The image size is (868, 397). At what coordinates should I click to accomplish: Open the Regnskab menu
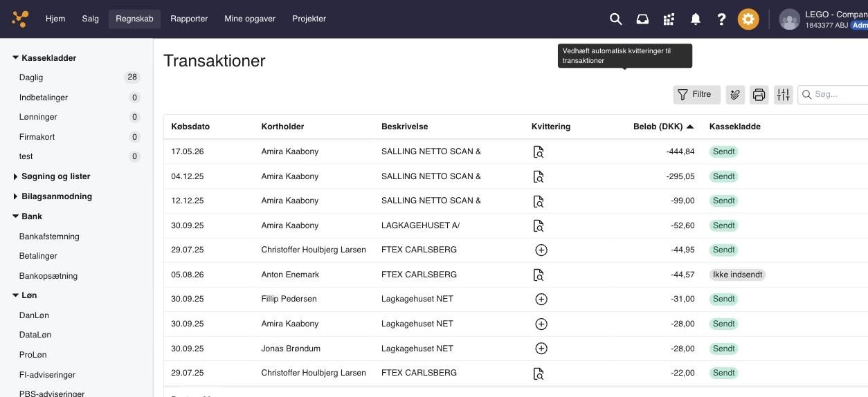pos(134,19)
